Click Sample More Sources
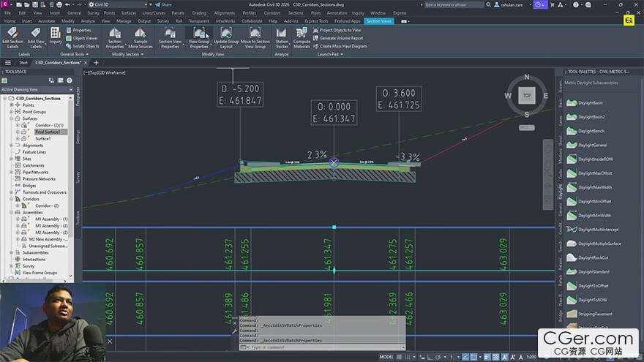This screenshot has height=362, width=644. pos(140,38)
